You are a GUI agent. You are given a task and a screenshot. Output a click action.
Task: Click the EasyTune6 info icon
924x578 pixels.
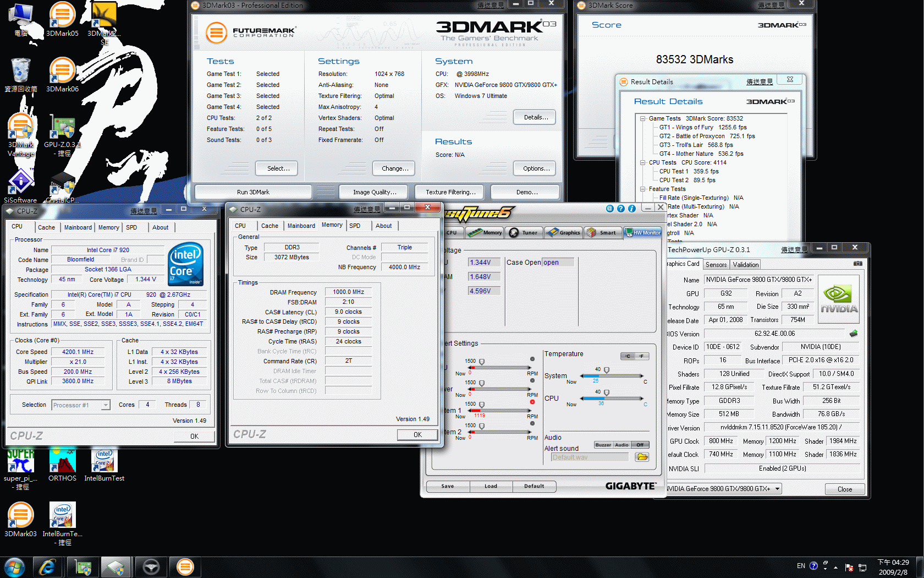click(x=631, y=209)
